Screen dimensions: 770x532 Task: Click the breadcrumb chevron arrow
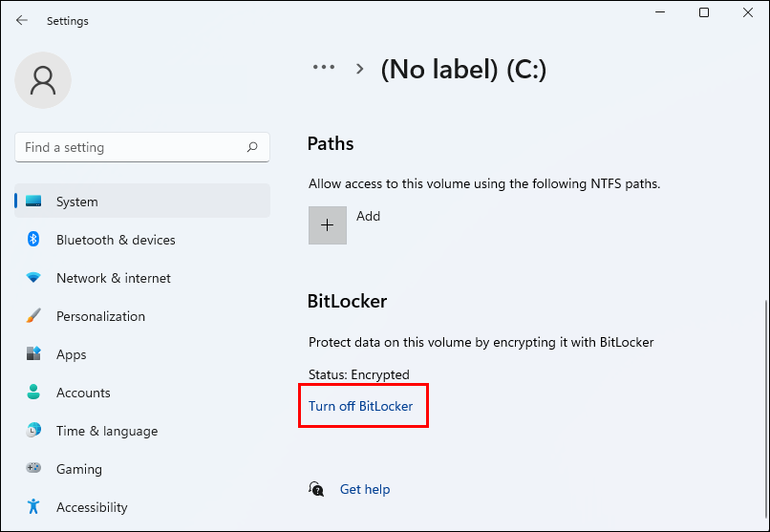tap(360, 68)
